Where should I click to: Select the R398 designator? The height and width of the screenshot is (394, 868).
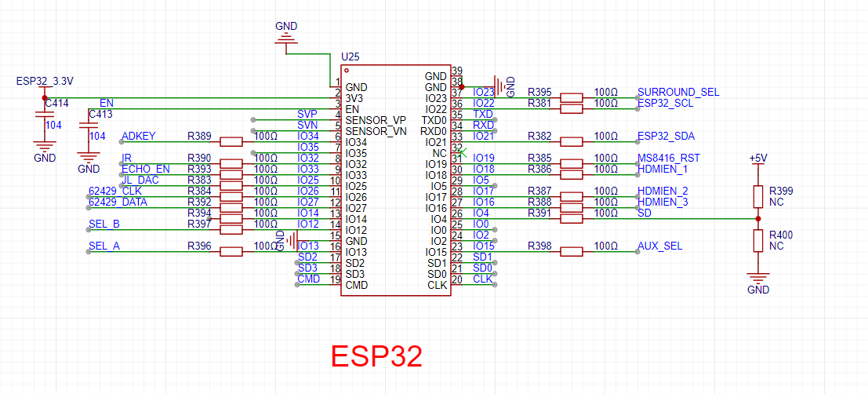pyautogui.click(x=539, y=246)
